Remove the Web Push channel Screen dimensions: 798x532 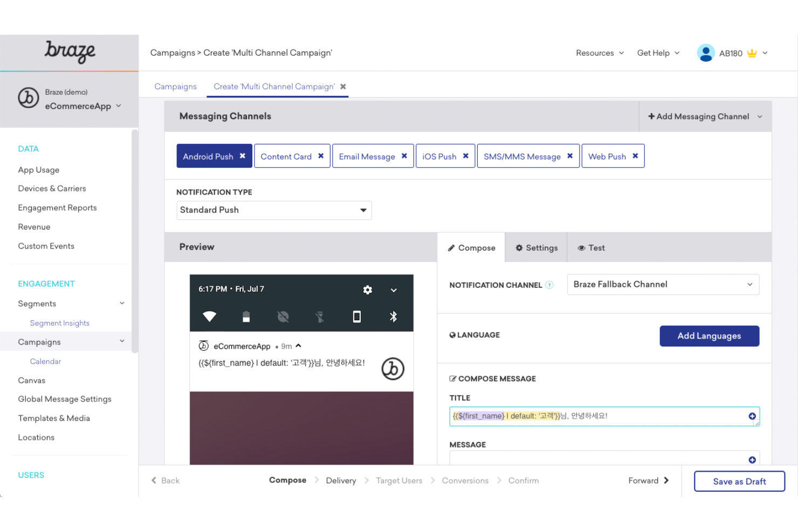tap(635, 156)
